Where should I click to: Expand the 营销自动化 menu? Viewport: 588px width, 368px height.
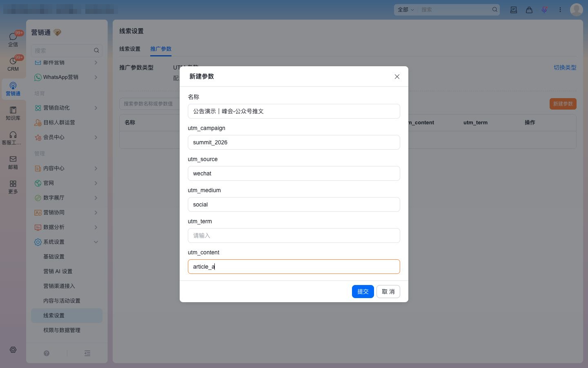click(67, 108)
